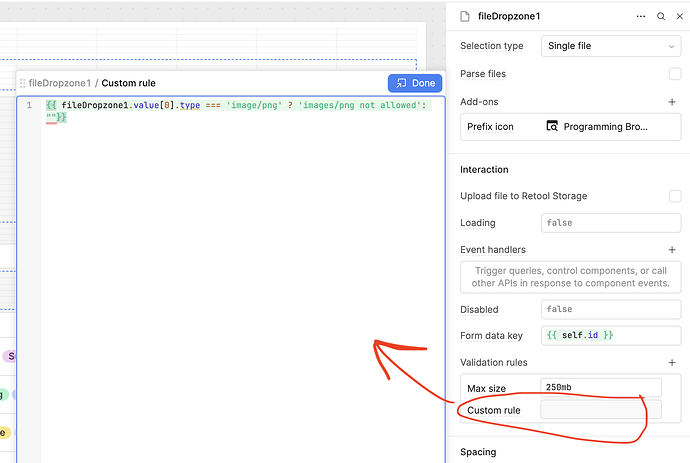Enable the Parse files checkbox
690x463 pixels.
674,74
